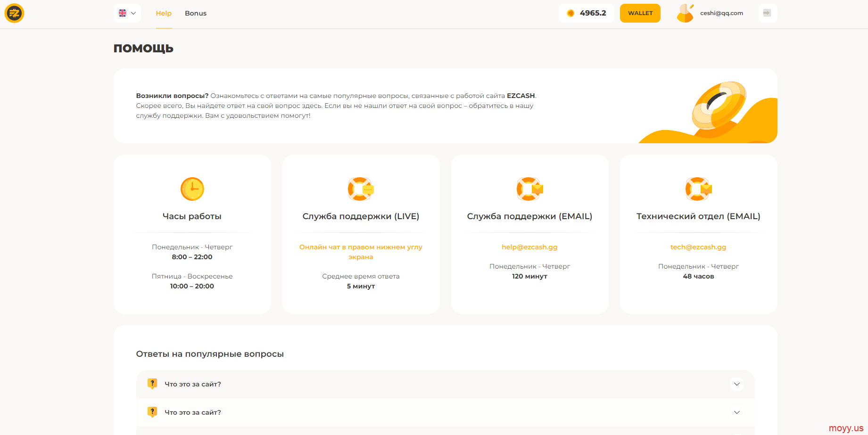Open the tech@ezcash.gg email link
Screen dimensions: 868x435
pos(698,247)
